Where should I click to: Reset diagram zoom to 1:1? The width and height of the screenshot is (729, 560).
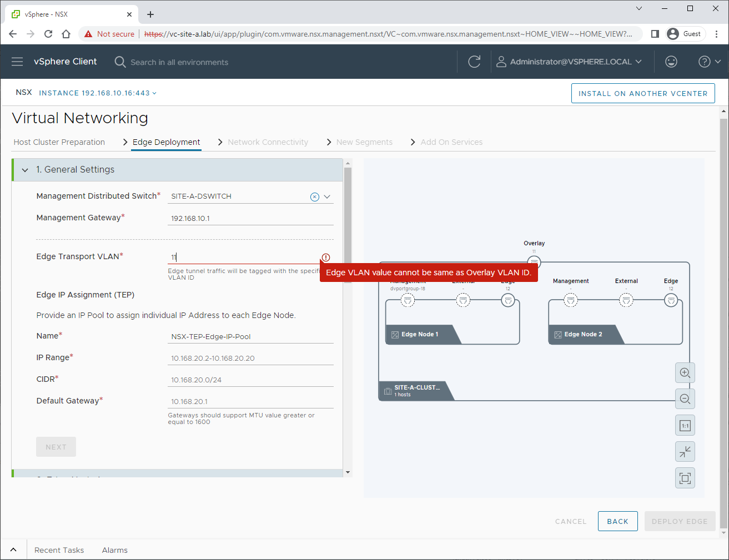685,426
